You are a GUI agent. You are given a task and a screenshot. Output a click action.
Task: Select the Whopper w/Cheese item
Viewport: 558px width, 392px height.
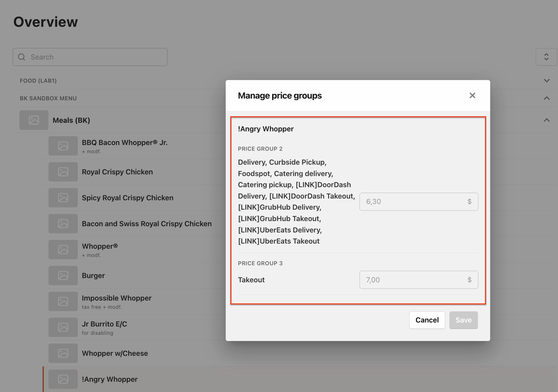pyautogui.click(x=115, y=353)
